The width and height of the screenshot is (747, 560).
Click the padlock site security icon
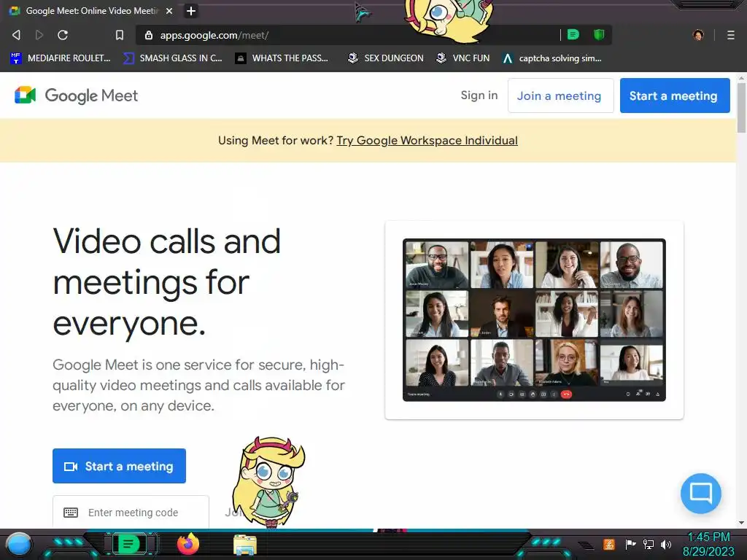149,35
